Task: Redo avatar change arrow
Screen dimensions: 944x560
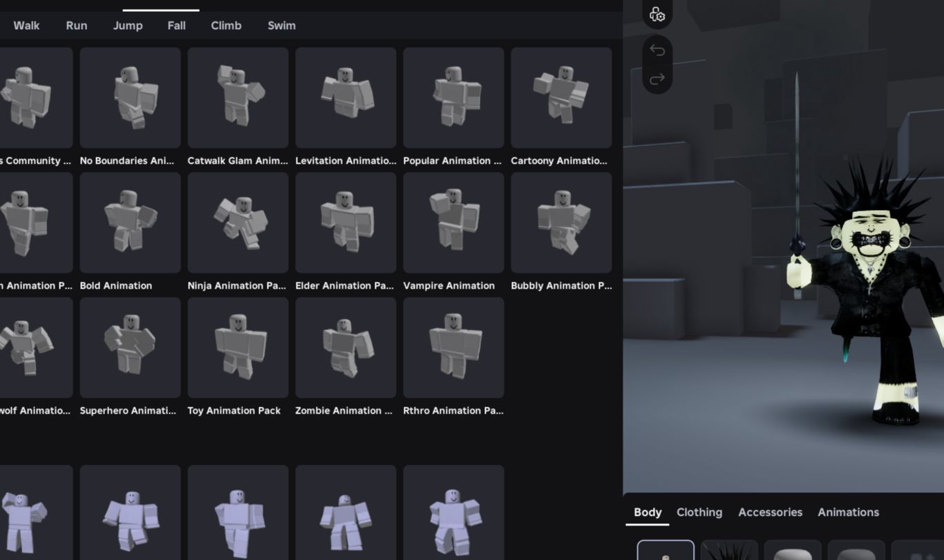Action: click(x=657, y=78)
